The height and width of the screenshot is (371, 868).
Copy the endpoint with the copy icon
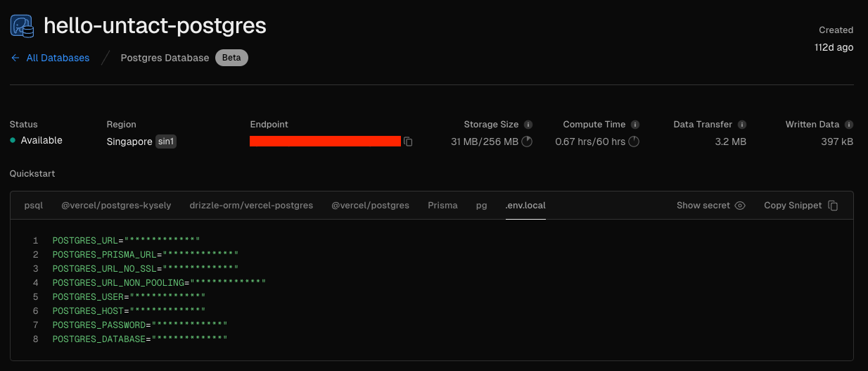click(408, 142)
